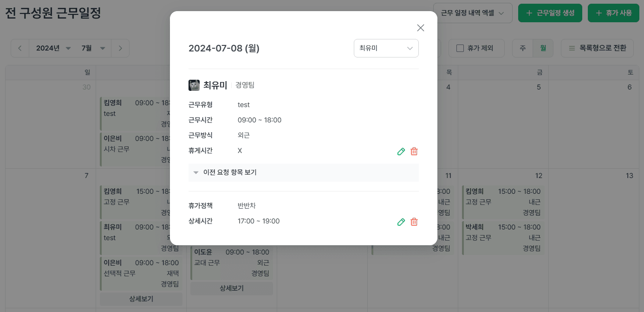644x312 pixels.
Task: Open the 최유미 employee dropdown
Action: click(386, 48)
